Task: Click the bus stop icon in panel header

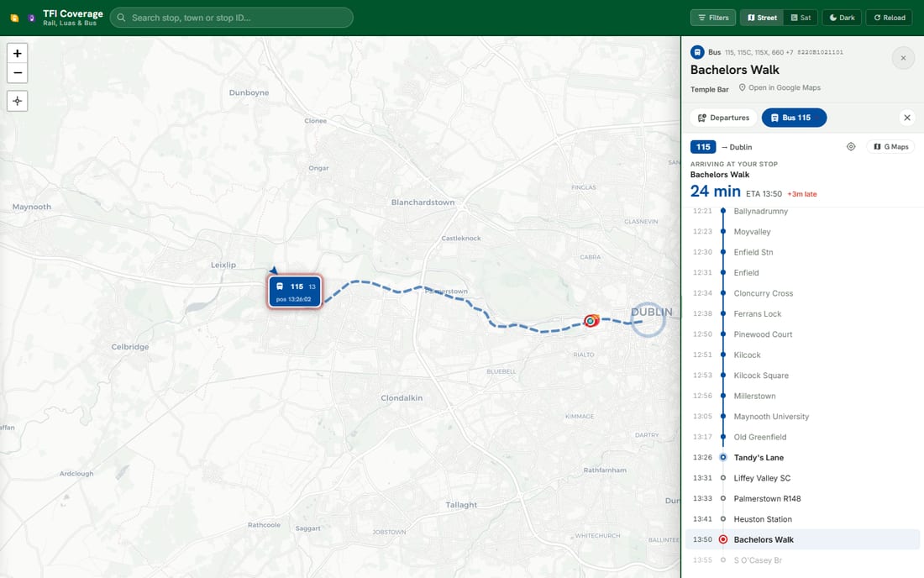Action: pyautogui.click(x=697, y=52)
